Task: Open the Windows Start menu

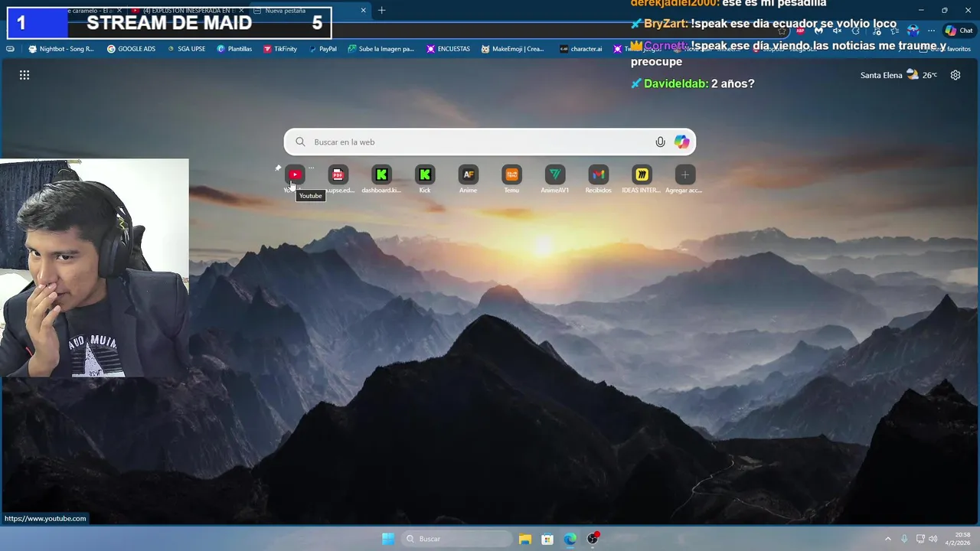Action: pos(388,539)
